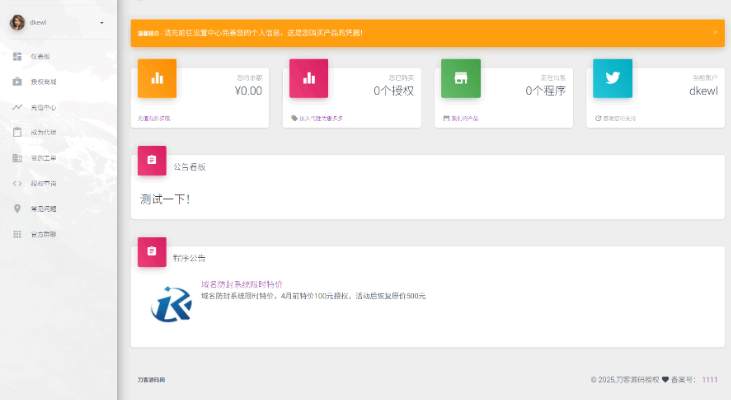Dismiss the orange notice banner
731x400 pixels.
[715, 32]
